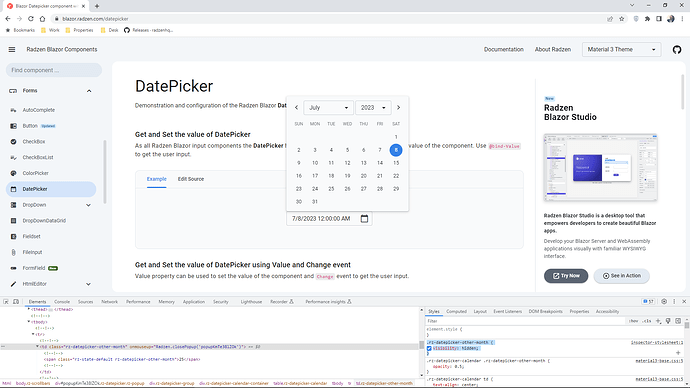Open the Material 3 Theme dropdown
The image size is (690, 388).
[621, 50]
